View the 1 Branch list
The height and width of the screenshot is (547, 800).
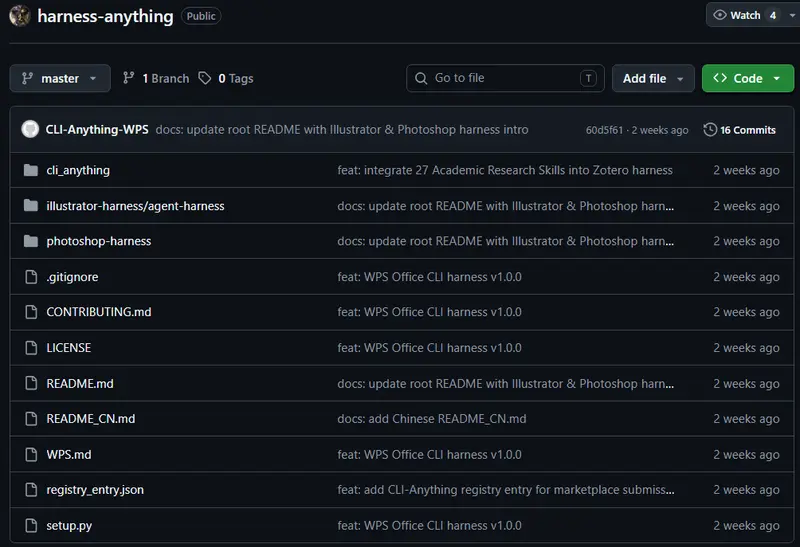coord(156,78)
